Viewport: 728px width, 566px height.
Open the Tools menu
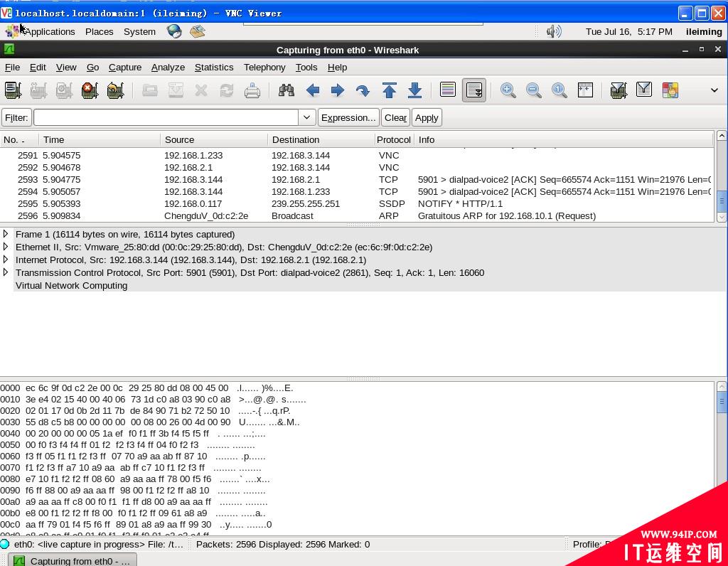pos(306,68)
